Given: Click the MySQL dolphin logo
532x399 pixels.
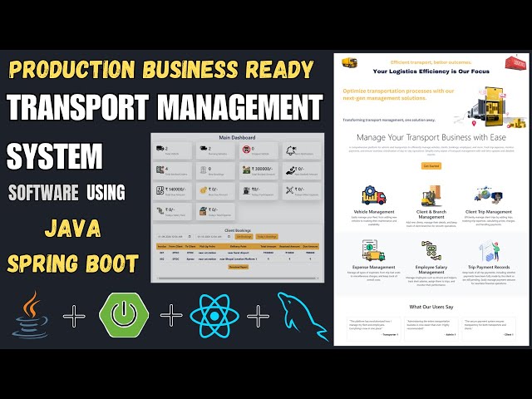Looking at the screenshot, I should (302, 316).
